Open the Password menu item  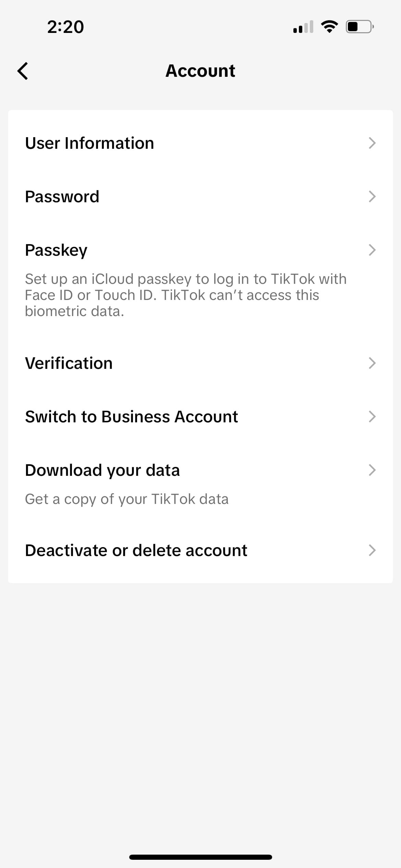tap(62, 196)
